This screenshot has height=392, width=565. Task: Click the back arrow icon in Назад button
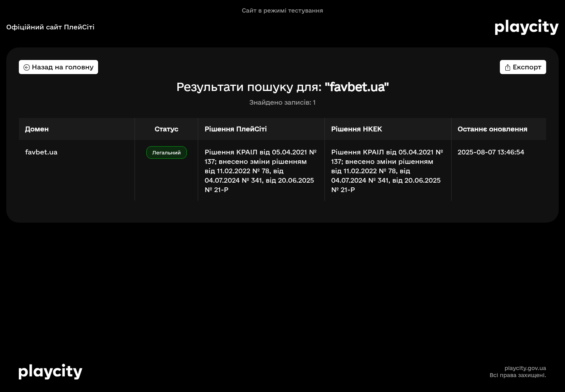(27, 67)
